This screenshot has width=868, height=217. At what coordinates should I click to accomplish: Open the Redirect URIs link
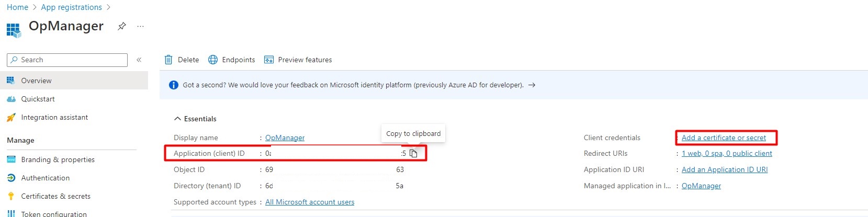727,153
